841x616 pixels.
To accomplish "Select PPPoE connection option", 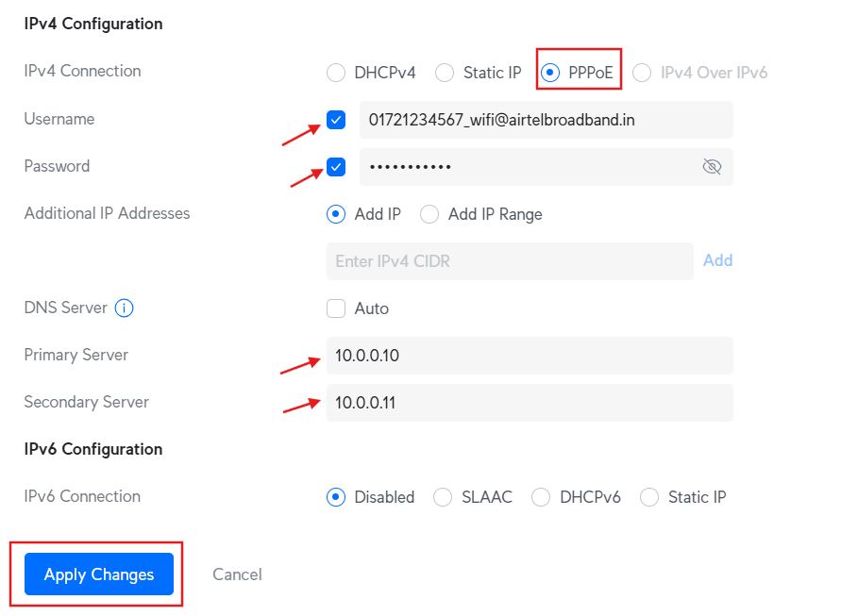I will [550, 73].
